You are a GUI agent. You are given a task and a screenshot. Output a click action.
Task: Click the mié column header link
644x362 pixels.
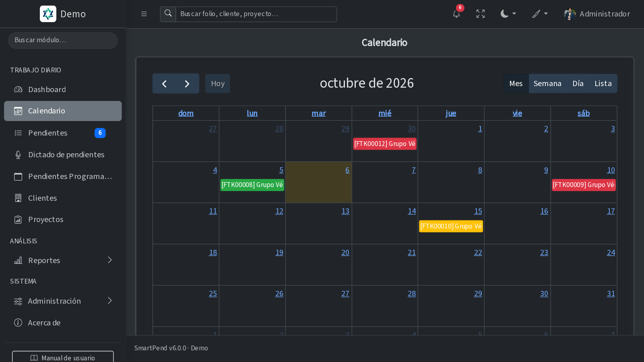tap(385, 113)
